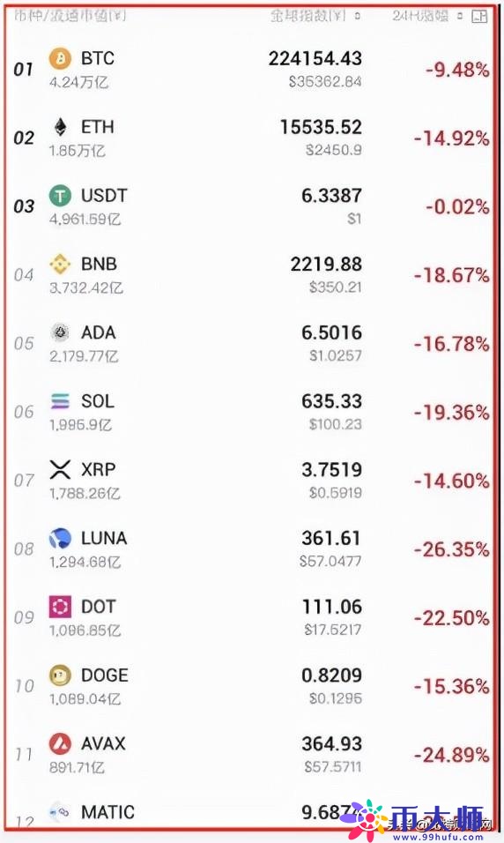Sort by global index price column

pyautogui.click(x=315, y=16)
